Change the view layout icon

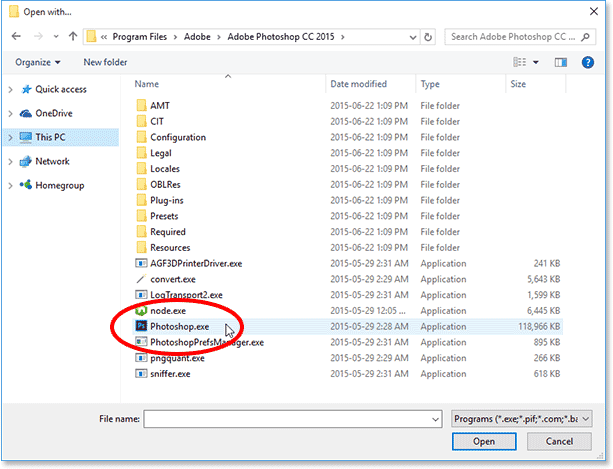coord(520,62)
